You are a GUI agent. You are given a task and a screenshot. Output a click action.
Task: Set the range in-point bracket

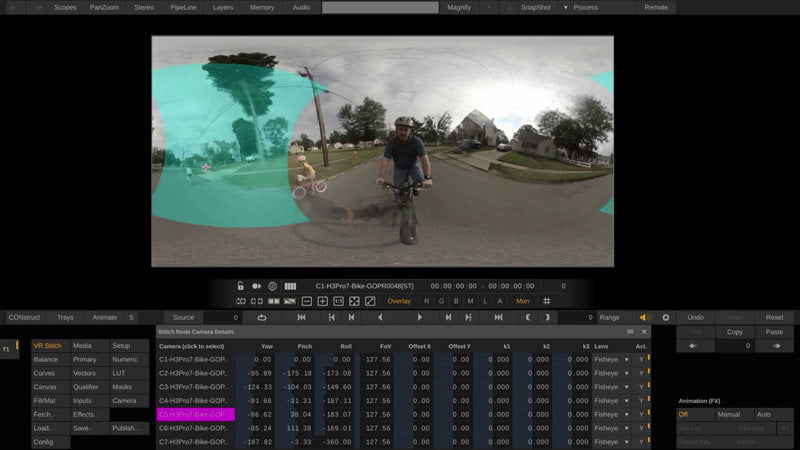(x=528, y=317)
